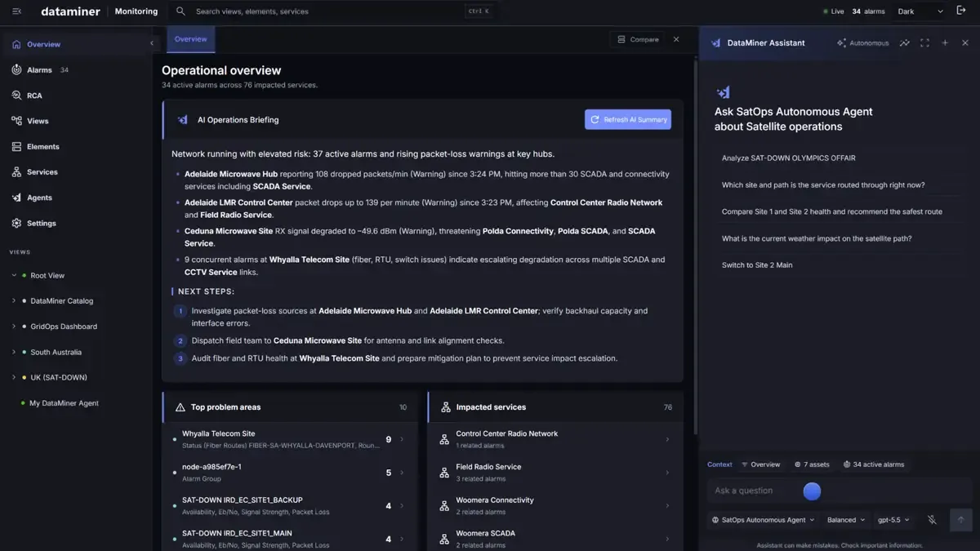
Task: Click the search magnifier icon in top bar
Action: (180, 11)
